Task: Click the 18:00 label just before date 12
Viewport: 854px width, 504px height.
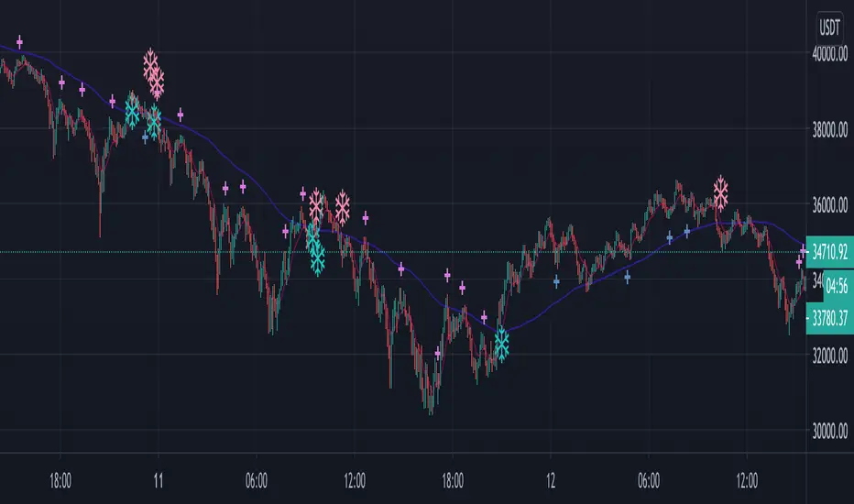Action: pyautogui.click(x=453, y=480)
